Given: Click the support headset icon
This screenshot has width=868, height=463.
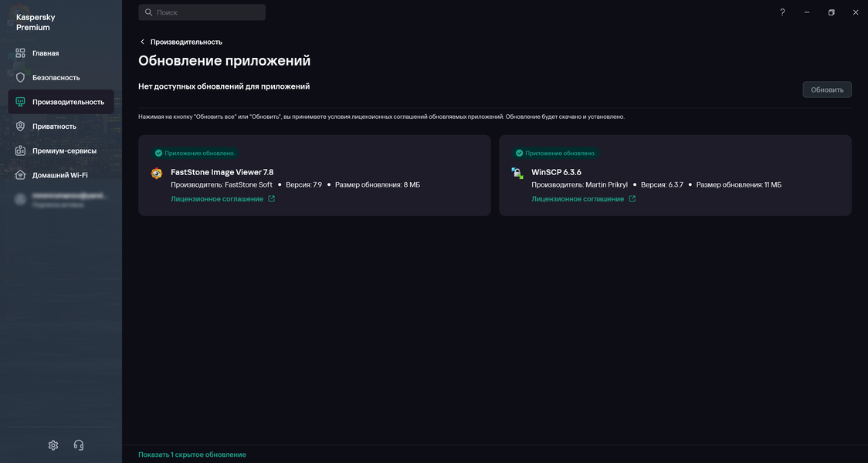Looking at the screenshot, I should (x=78, y=445).
